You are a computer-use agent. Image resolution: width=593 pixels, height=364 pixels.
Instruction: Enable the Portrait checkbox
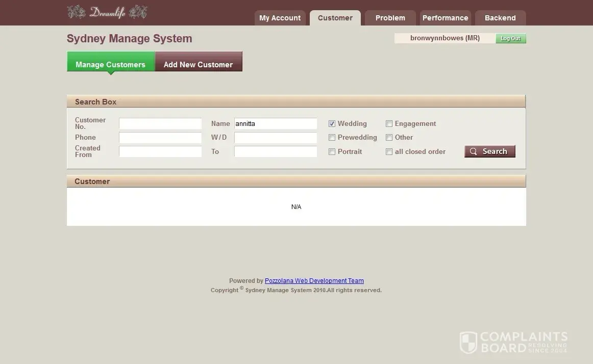(x=332, y=151)
